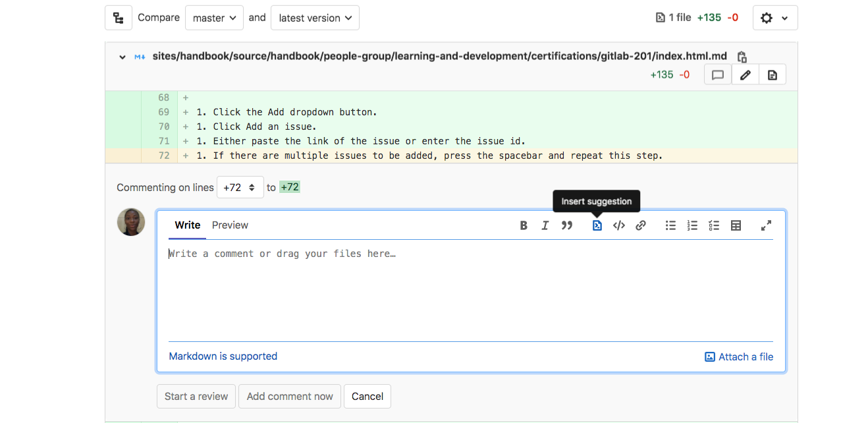
Task: Toggle full screen comment editor
Action: tap(766, 225)
